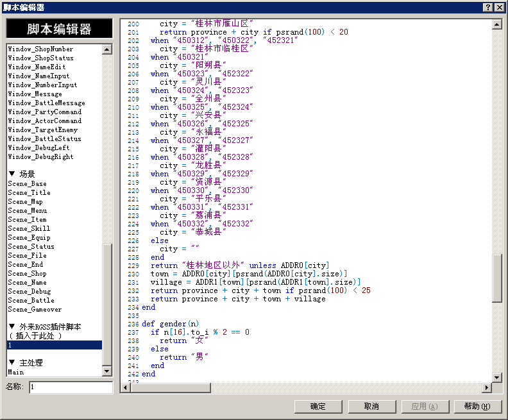Select the Window_ShopStatus script

pyautogui.click(x=55, y=58)
